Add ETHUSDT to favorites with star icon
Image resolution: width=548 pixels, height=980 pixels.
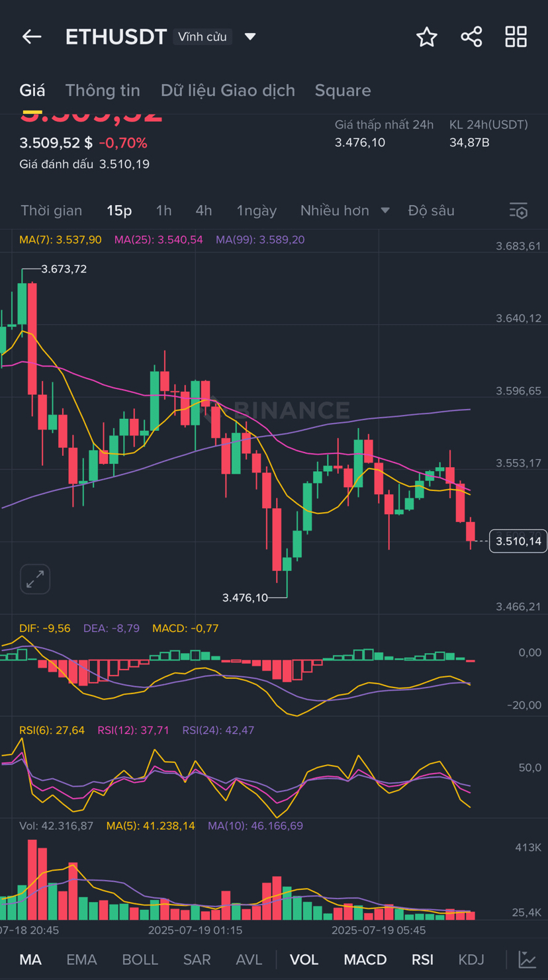(427, 37)
